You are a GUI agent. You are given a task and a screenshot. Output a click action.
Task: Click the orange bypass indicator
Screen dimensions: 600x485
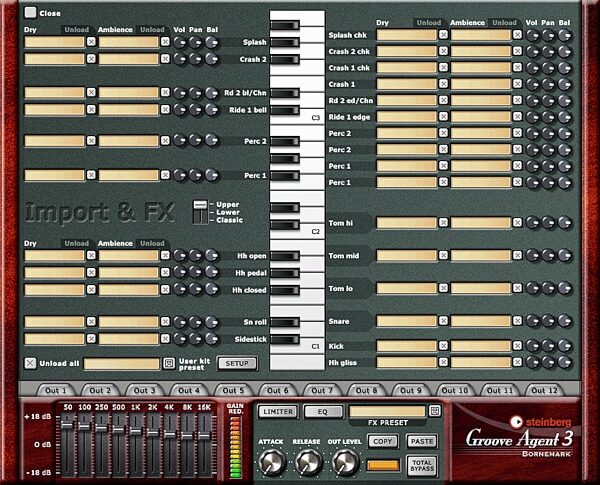point(383,465)
